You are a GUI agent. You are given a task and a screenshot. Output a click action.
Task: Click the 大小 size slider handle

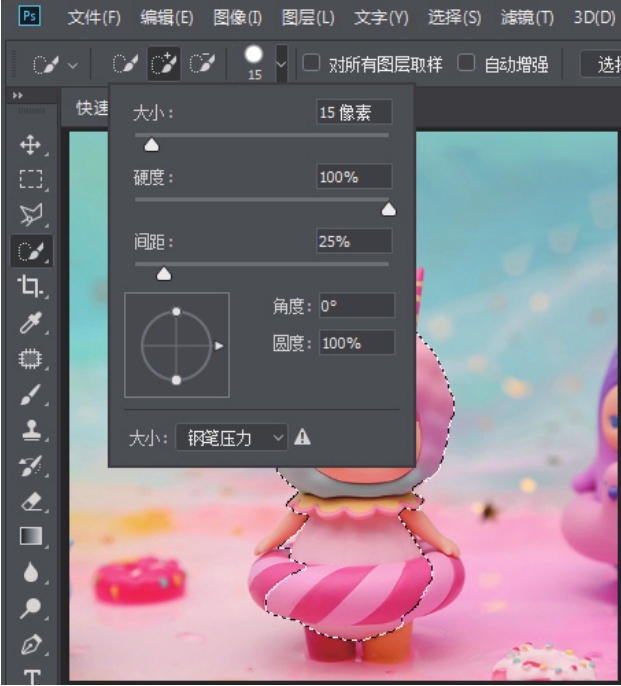(x=151, y=145)
